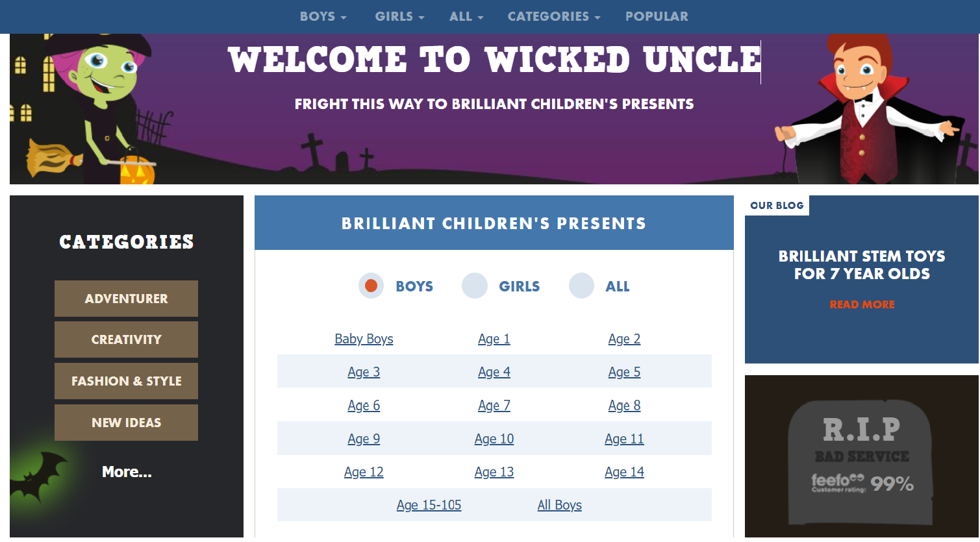This screenshot has width=980, height=542.
Task: Open the Adventurer category button
Action: point(126,299)
